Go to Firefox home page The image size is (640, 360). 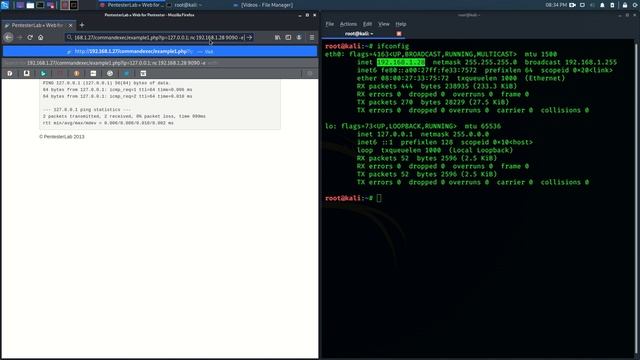pos(40,37)
